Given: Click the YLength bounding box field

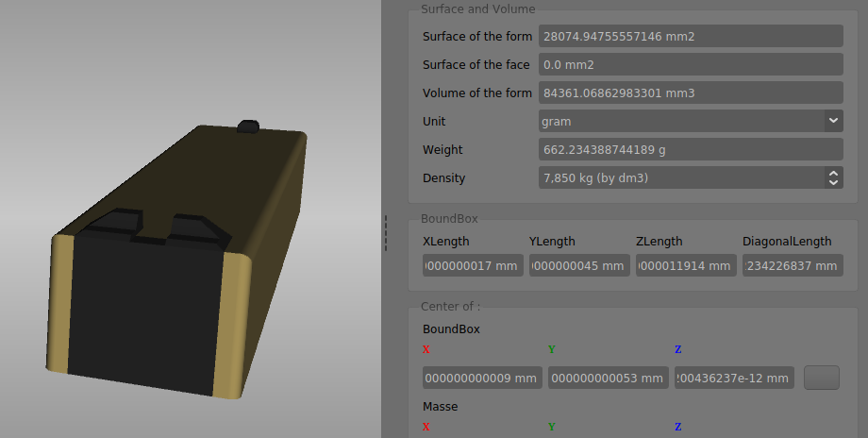Looking at the screenshot, I should coord(579,265).
